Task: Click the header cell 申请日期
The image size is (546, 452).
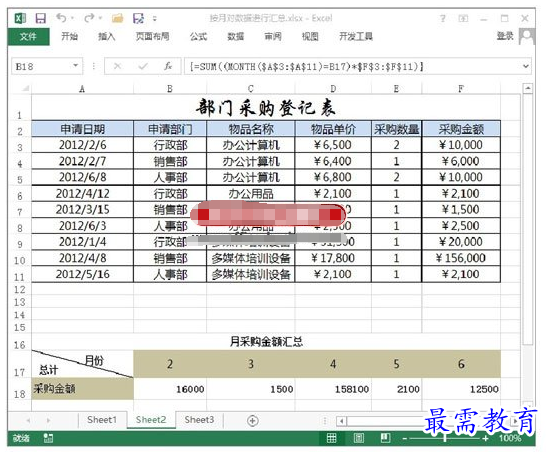Action: pyautogui.click(x=82, y=129)
